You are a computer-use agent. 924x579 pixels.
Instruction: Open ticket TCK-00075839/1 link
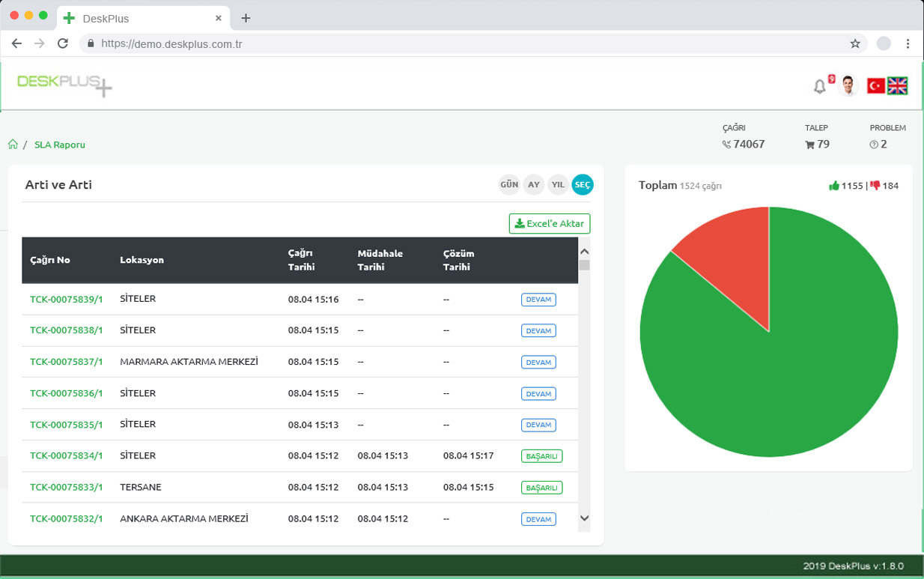pyautogui.click(x=67, y=300)
